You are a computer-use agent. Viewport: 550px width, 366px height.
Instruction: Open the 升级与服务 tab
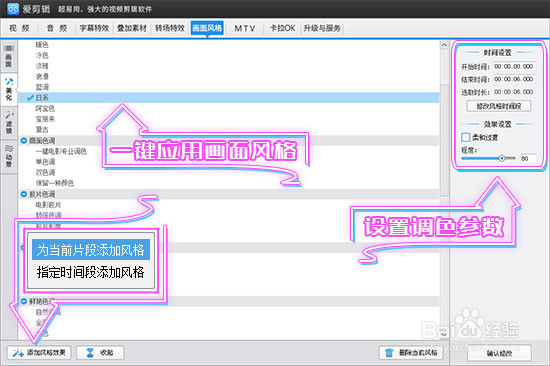tap(322, 28)
